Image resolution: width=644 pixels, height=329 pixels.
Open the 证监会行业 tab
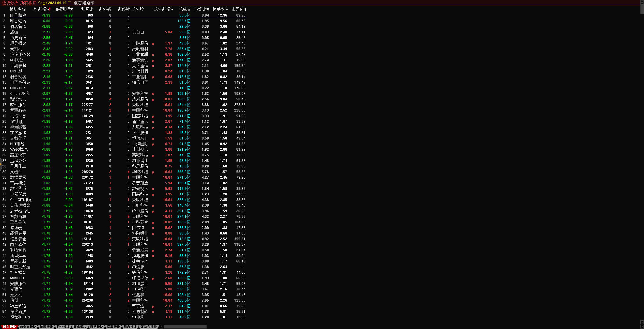(x=149, y=327)
